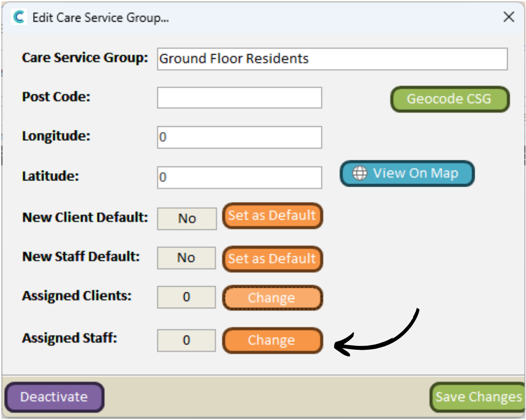Viewport: 526px width, 420px height.
Task: Click the globe icon on View On Map
Action: (359, 173)
